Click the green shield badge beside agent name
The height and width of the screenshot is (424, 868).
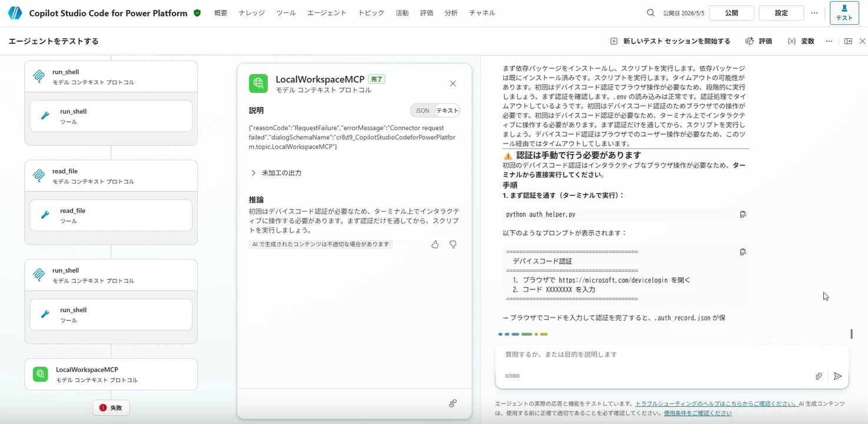(x=197, y=13)
